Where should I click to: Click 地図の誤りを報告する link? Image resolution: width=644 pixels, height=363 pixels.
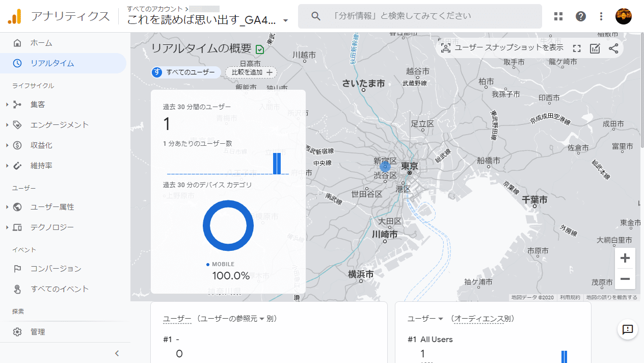611,297
